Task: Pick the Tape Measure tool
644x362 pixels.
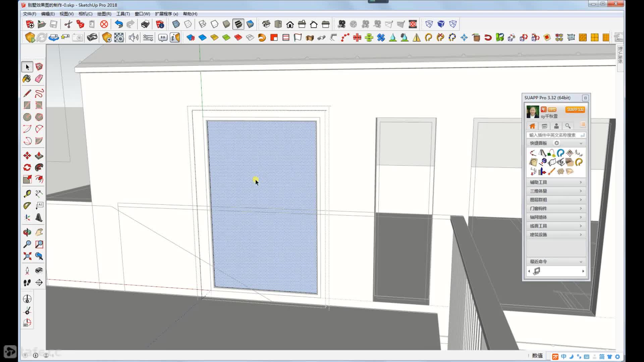Action: [x=27, y=194]
